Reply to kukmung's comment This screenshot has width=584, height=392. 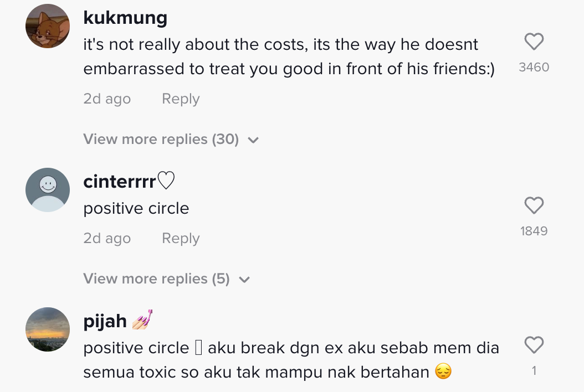[x=181, y=99]
